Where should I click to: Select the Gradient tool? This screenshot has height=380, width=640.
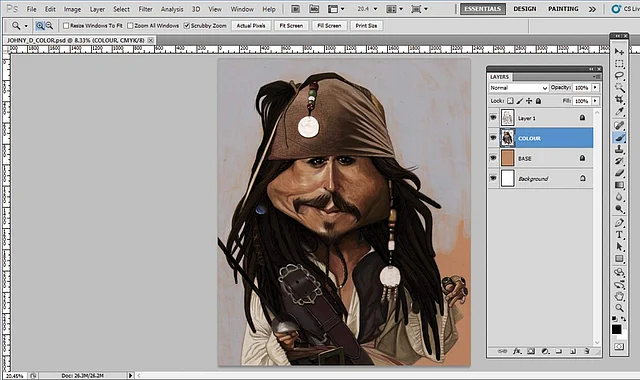(619, 185)
